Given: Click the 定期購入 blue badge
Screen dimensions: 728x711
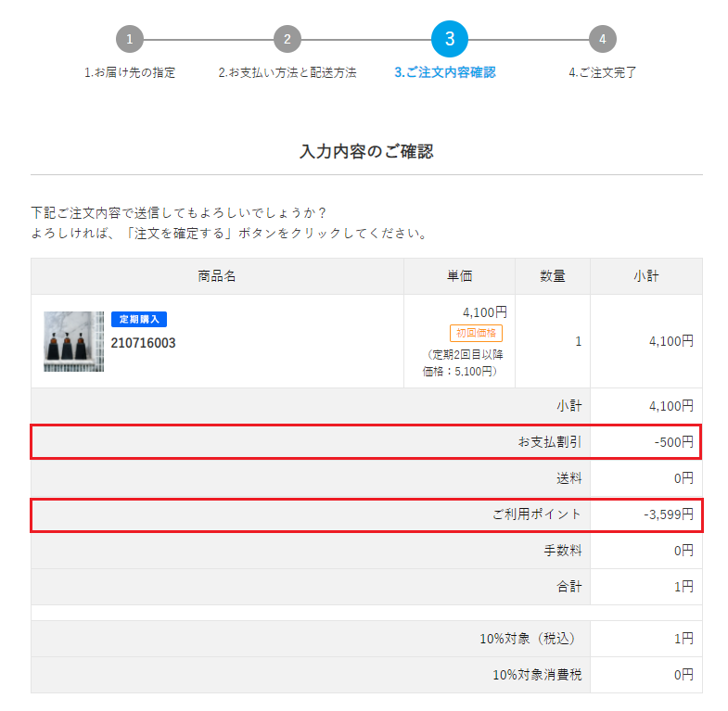Looking at the screenshot, I should pyautogui.click(x=139, y=319).
